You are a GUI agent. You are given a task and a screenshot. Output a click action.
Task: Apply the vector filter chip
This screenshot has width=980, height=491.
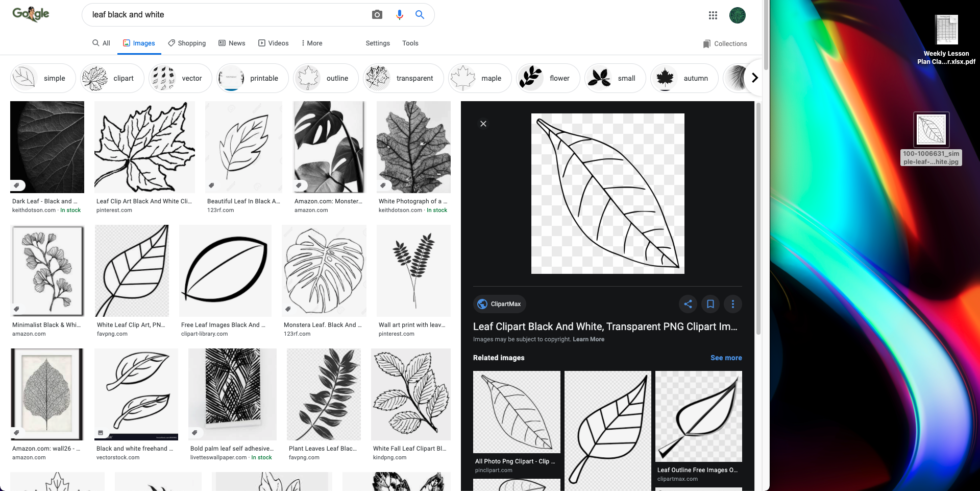pyautogui.click(x=180, y=78)
